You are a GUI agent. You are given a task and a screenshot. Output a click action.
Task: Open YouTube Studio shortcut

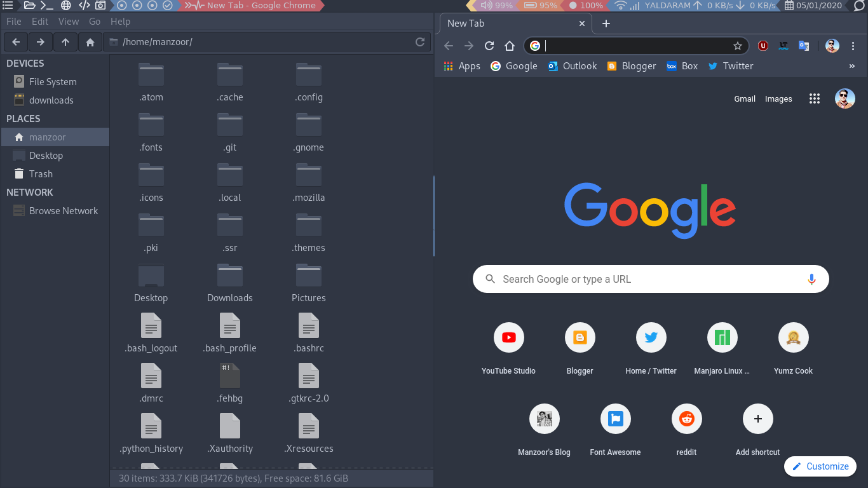coord(508,348)
